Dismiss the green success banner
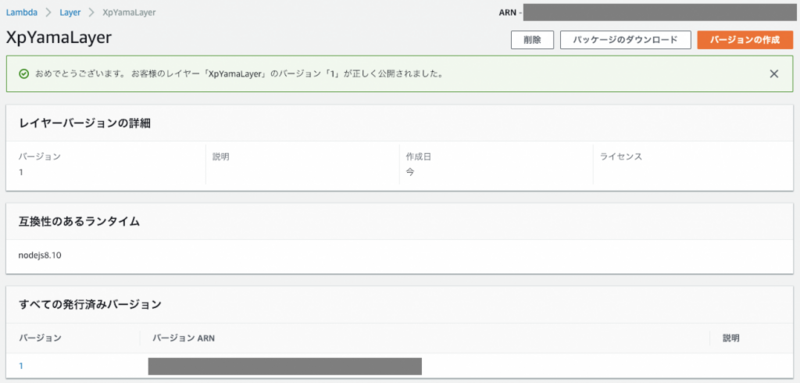800x383 pixels. coord(774,74)
